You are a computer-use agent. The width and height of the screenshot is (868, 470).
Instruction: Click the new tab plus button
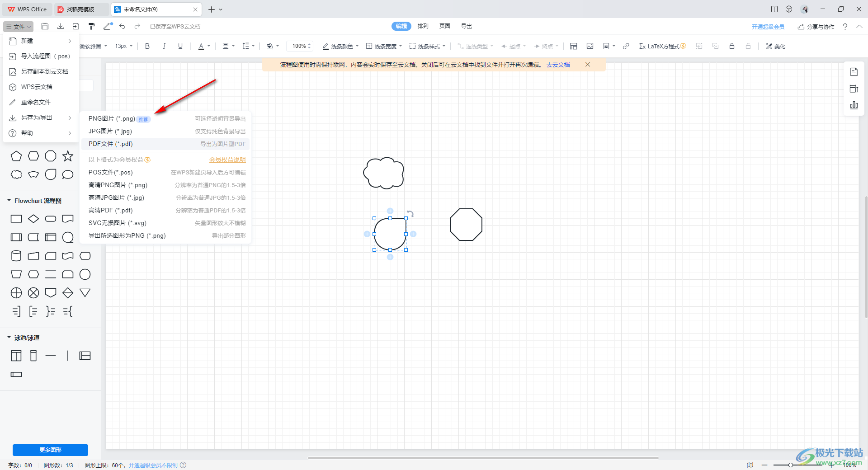point(212,9)
